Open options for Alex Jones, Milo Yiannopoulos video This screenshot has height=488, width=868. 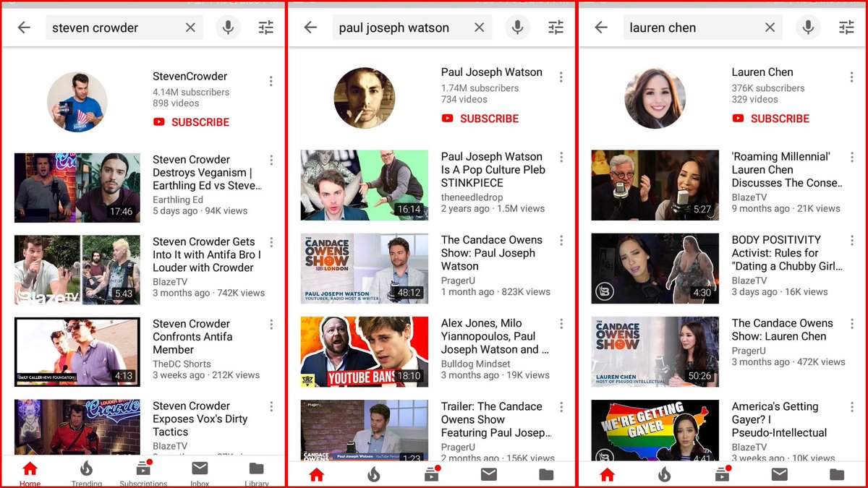[x=561, y=324]
